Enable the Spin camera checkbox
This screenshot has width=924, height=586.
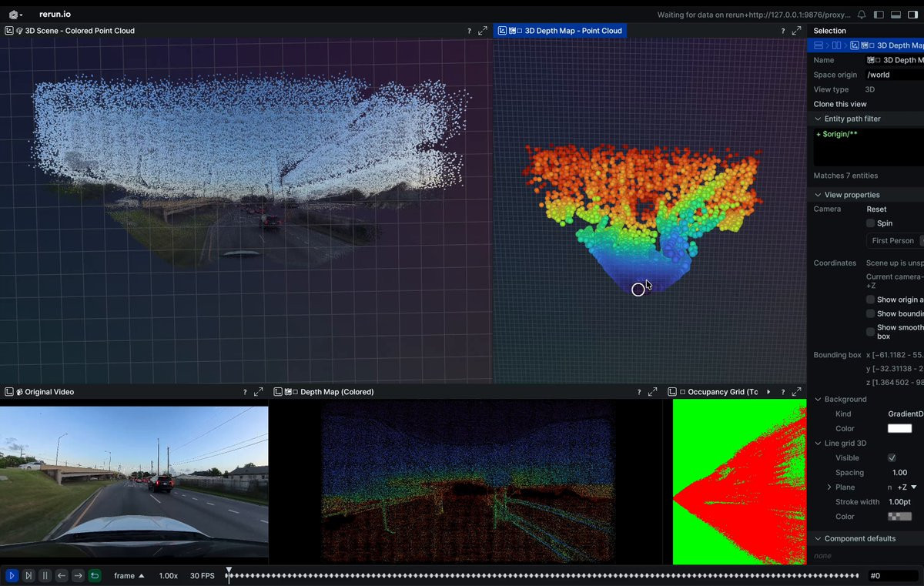[870, 223]
